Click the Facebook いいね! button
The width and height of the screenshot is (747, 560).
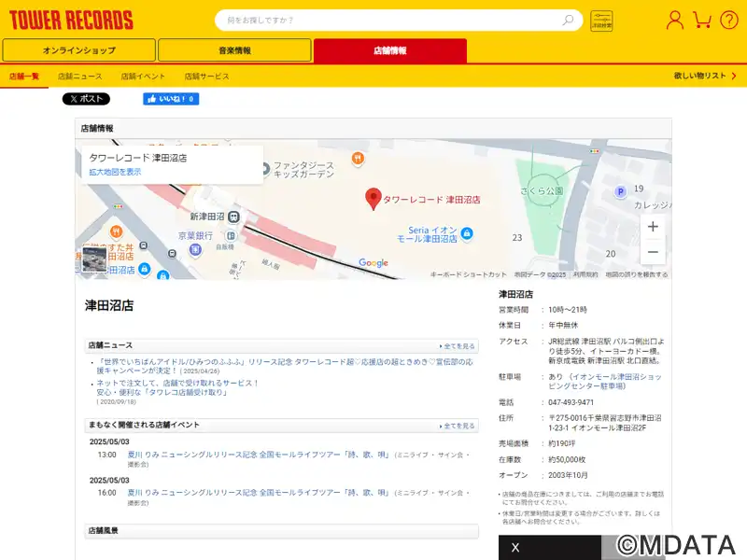coord(171,99)
